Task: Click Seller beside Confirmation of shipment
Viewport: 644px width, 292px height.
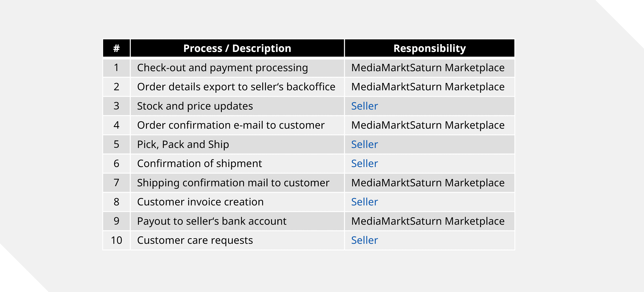Action: [364, 164]
